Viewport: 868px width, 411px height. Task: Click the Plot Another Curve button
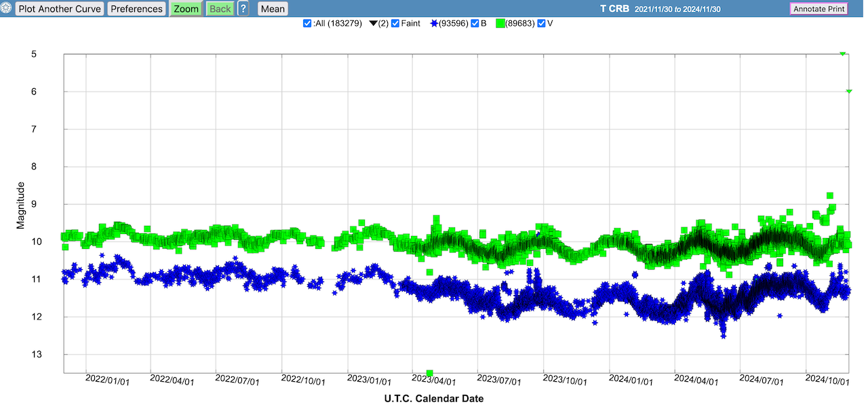coord(60,9)
